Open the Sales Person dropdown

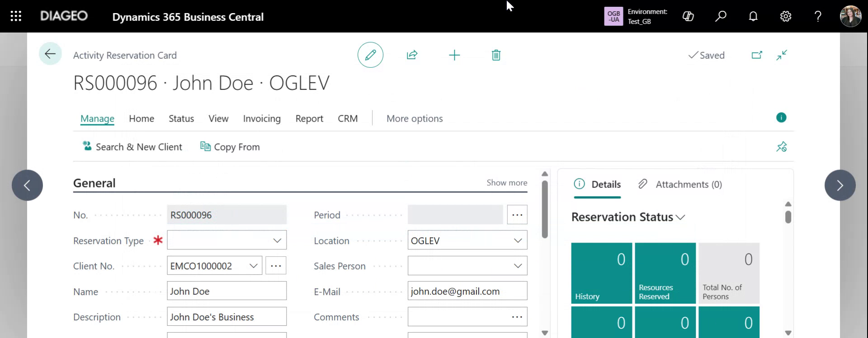pyautogui.click(x=518, y=266)
